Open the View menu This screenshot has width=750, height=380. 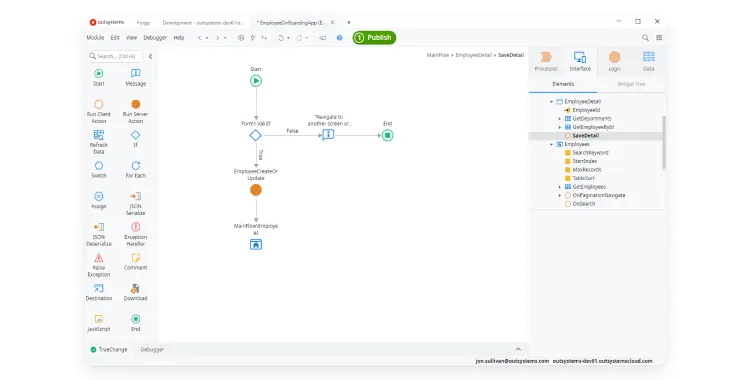[132, 37]
